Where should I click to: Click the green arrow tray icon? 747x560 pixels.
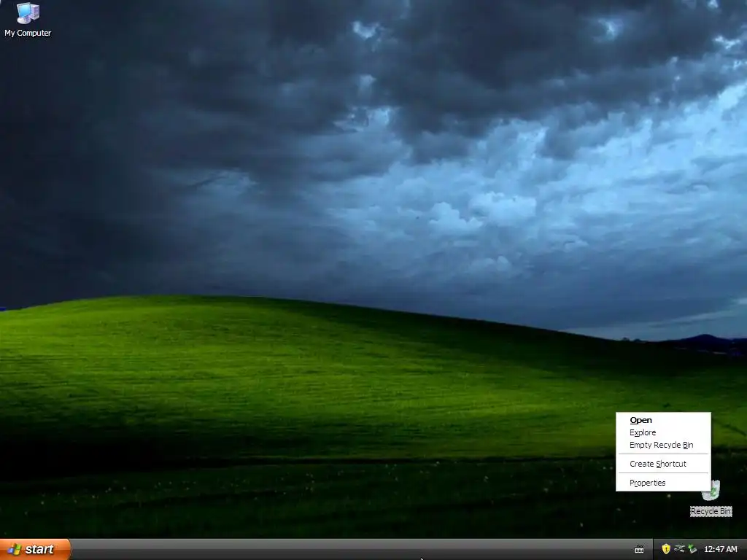tap(692, 549)
